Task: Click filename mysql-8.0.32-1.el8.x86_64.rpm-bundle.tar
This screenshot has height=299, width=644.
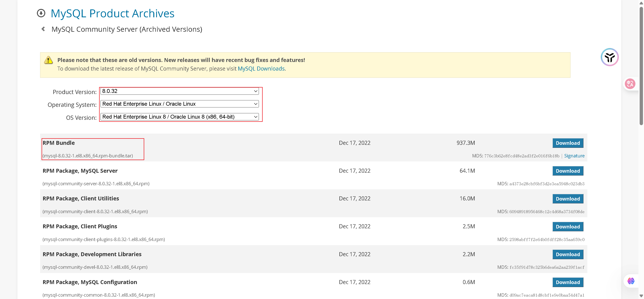Action: [x=88, y=156]
